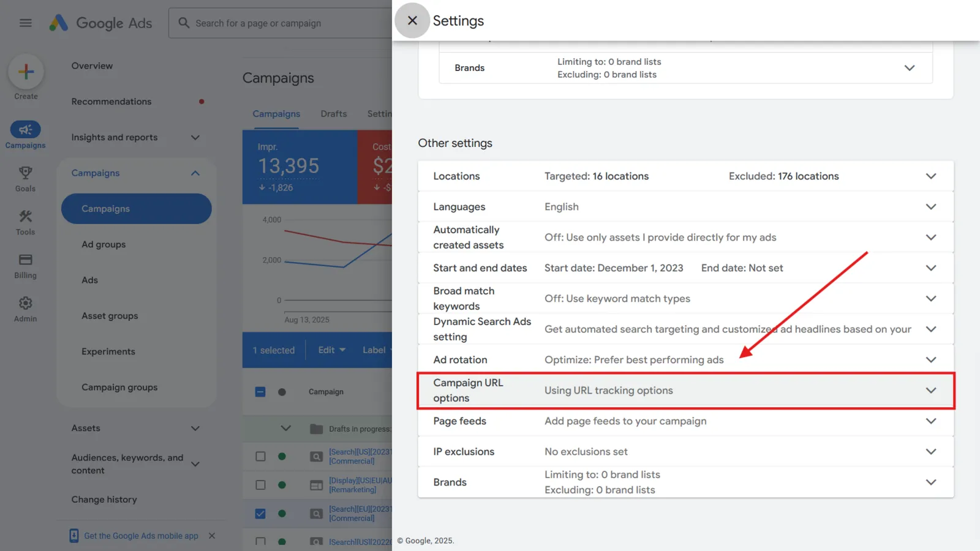The width and height of the screenshot is (980, 551).
Task: Expand IP exclusions setting
Action: 685,452
